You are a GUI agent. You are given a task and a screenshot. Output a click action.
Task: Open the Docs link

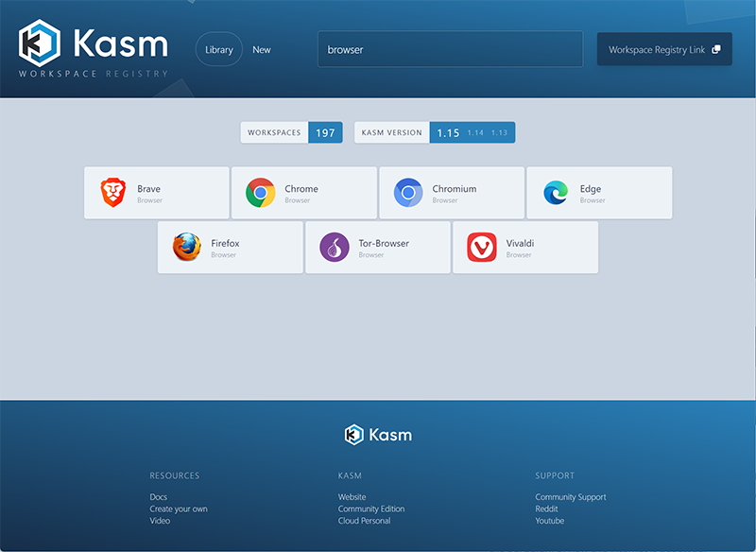point(158,496)
